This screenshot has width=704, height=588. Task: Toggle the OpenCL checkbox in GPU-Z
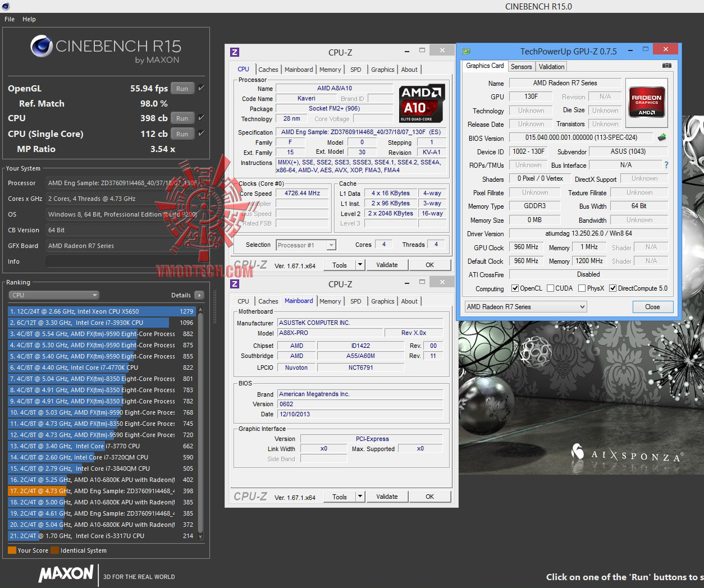(x=515, y=288)
